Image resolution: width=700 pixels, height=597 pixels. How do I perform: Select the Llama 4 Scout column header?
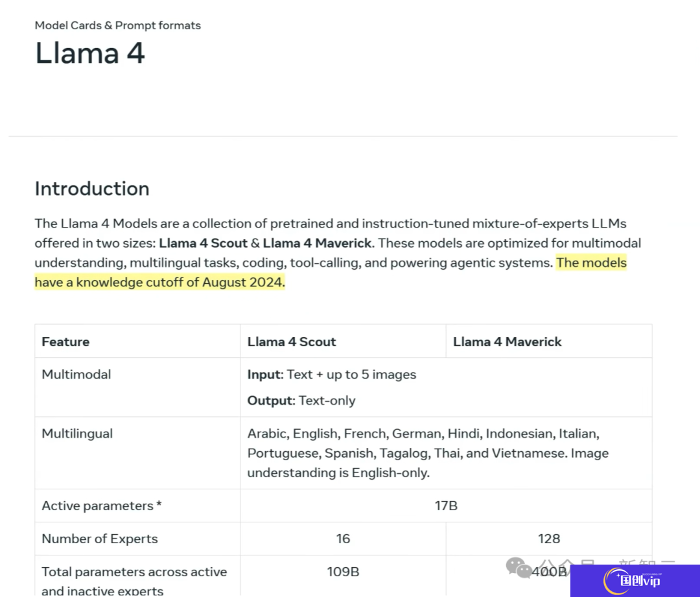tap(292, 342)
